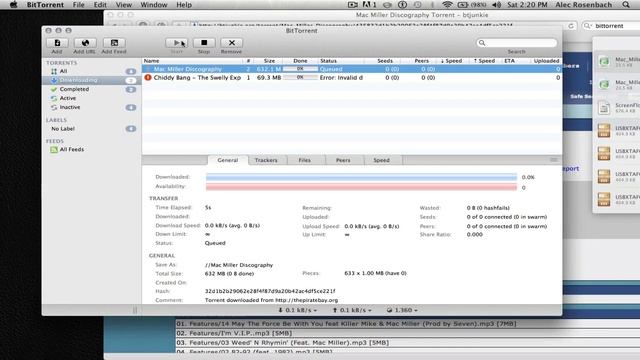Viewport: 640px width, 360px height.
Task: Click the browser search field showing bittorrent
Action: (x=611, y=26)
